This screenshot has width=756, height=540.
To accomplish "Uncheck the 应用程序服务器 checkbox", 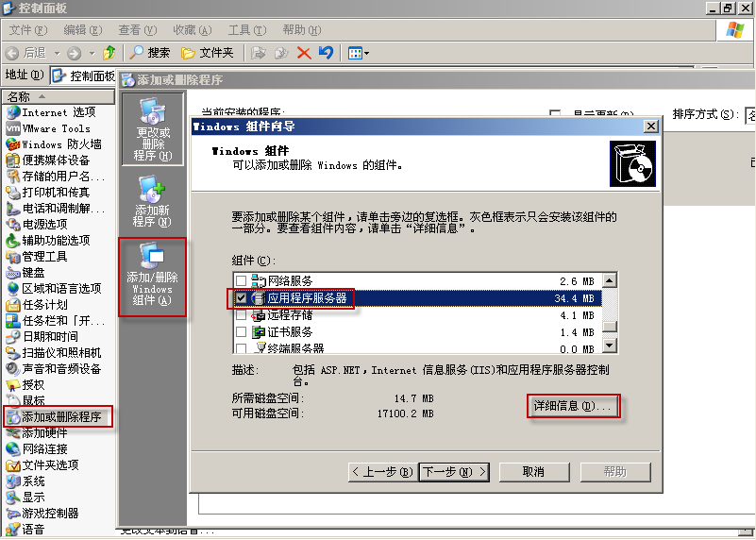I will pos(241,298).
